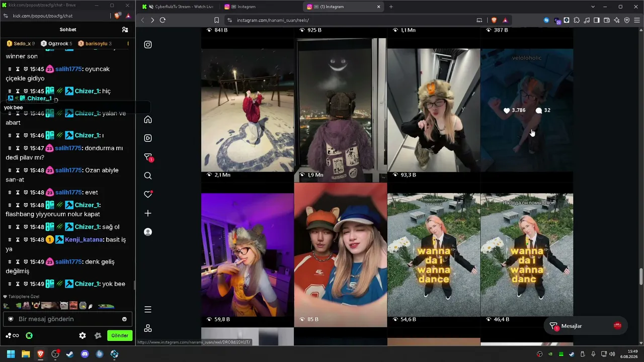Go to Instagram Home in sidebar
This screenshot has height=362, width=644.
click(x=148, y=120)
